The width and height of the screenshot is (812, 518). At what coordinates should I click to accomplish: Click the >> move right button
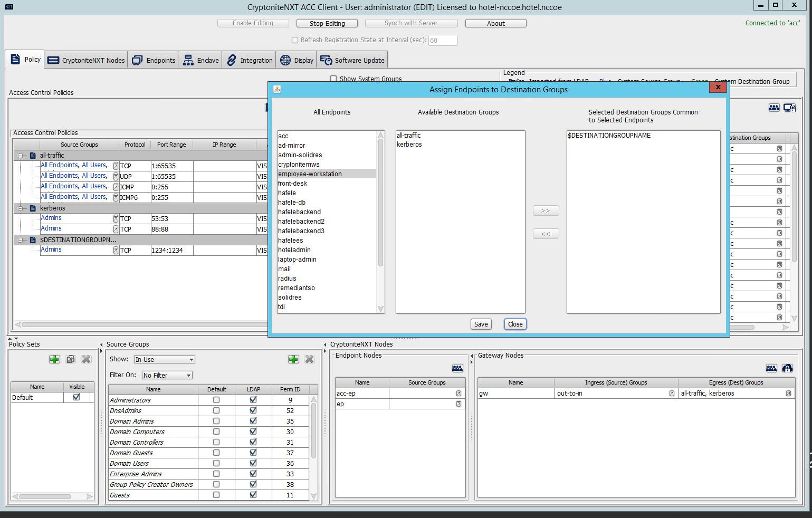pos(546,211)
